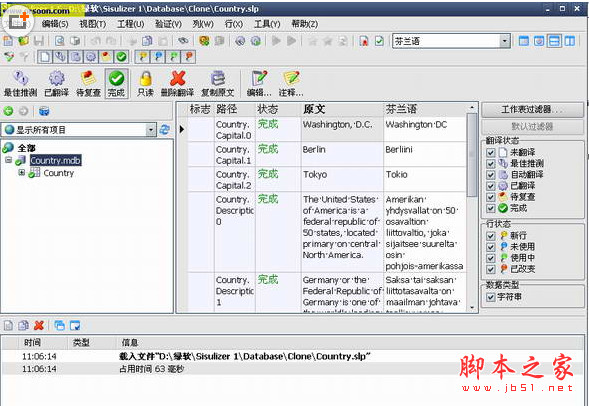
Task: Uncheck the 最佳推测 checkbox in filter panel
Action: [490, 164]
